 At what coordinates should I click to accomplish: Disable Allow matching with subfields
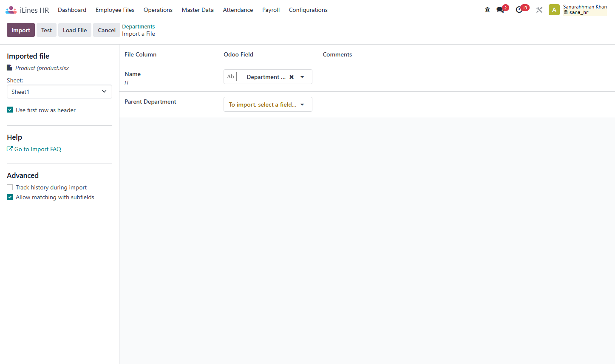(x=10, y=197)
